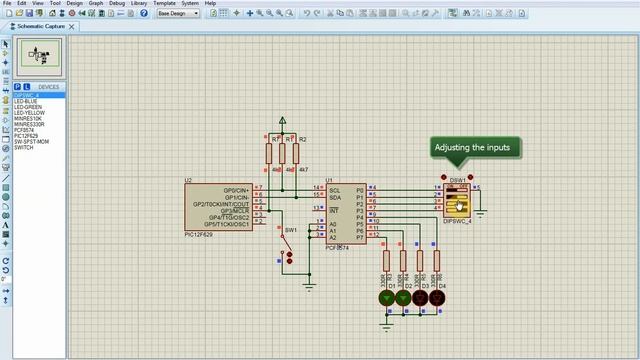The width and height of the screenshot is (640, 360).
Task: Select the Selection arrow mode tool
Action: 5,44
